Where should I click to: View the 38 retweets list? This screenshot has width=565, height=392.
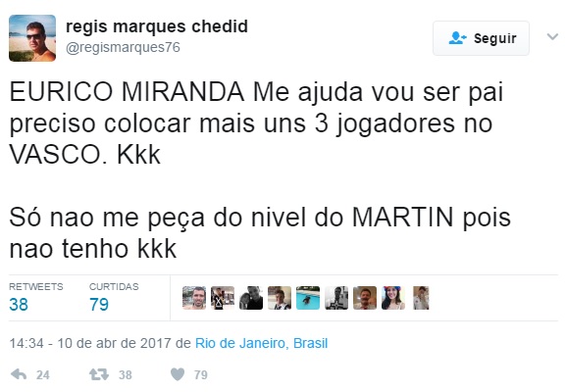36,297
